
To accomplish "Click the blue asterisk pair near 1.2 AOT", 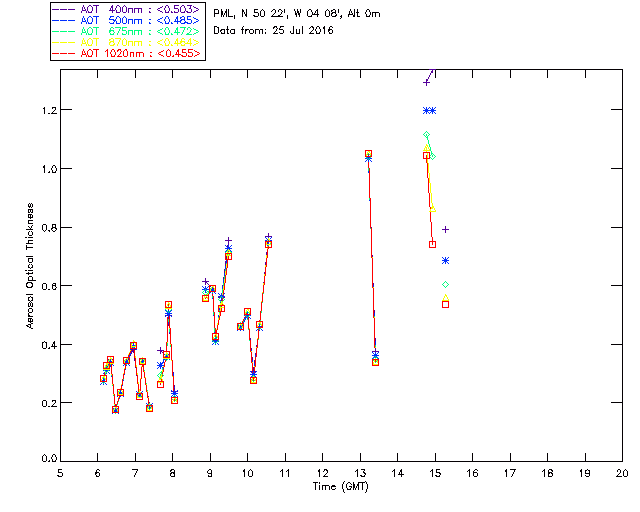I will pyautogui.click(x=430, y=110).
